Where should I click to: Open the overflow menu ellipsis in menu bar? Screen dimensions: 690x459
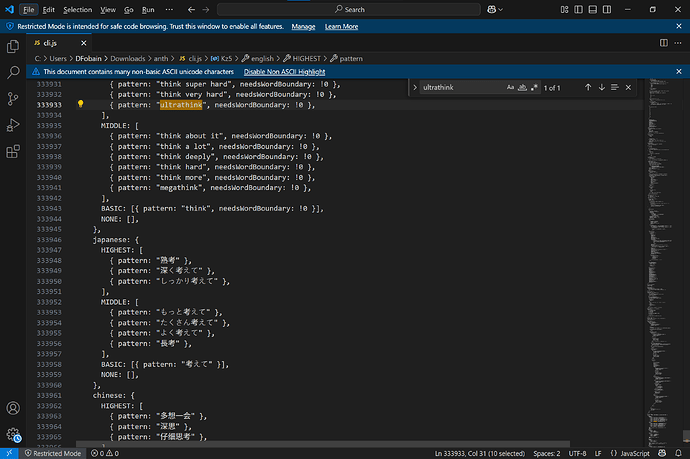(169, 9)
